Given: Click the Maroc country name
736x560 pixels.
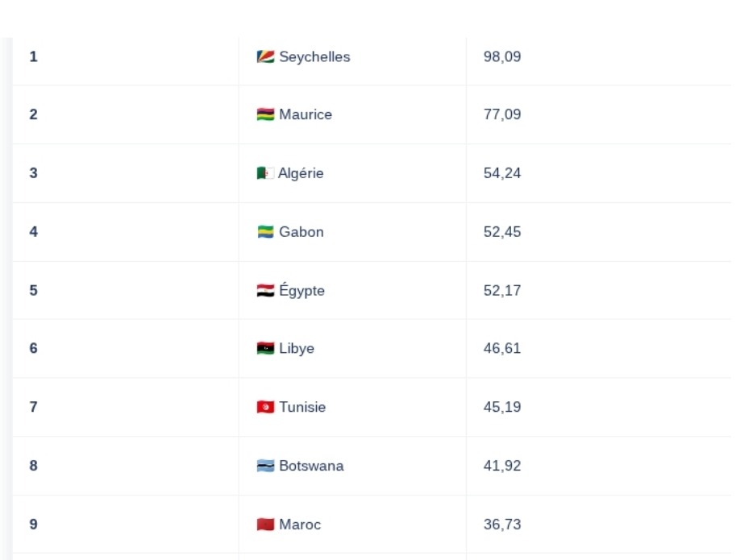Looking at the screenshot, I should [x=300, y=525].
